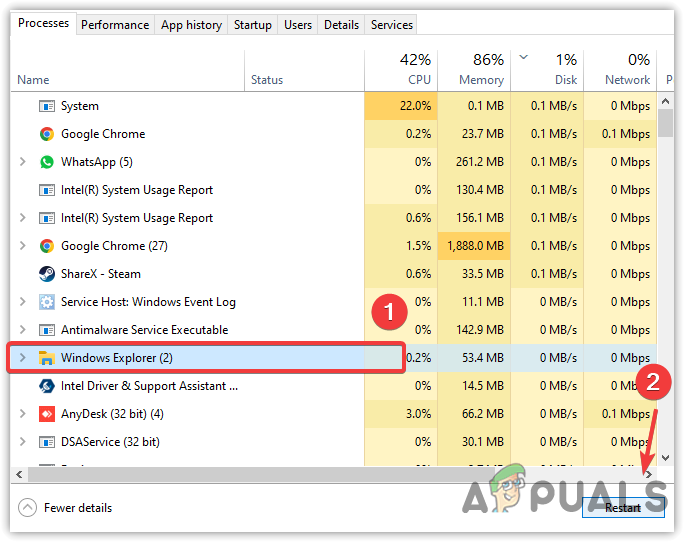The image size is (684, 542).
Task: Click the Fewer details circle arrow icon
Action: point(27,508)
